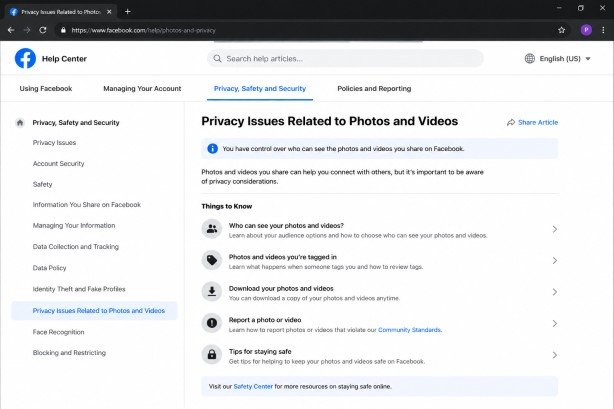Click the download icon for photos and videos
The height and width of the screenshot is (409, 614).
click(x=212, y=292)
